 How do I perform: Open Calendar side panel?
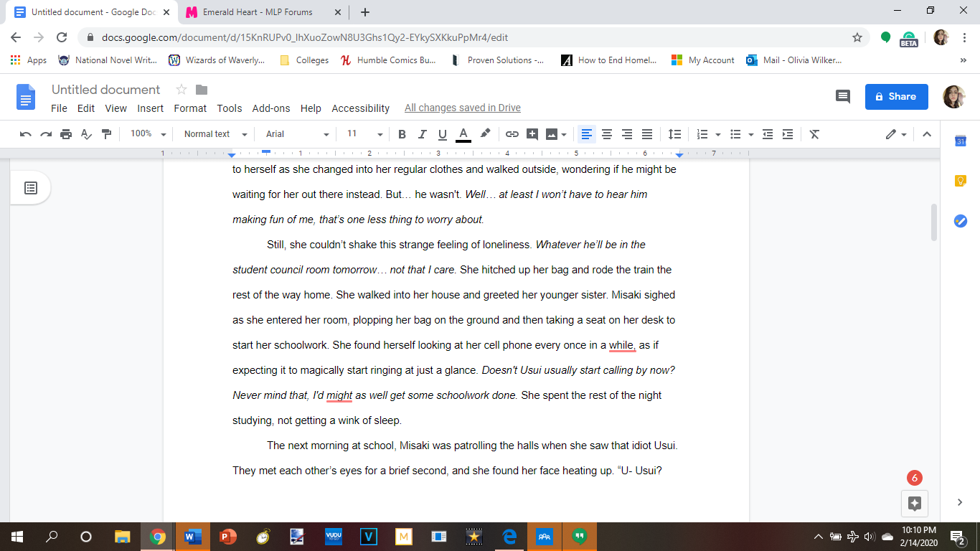point(961,141)
